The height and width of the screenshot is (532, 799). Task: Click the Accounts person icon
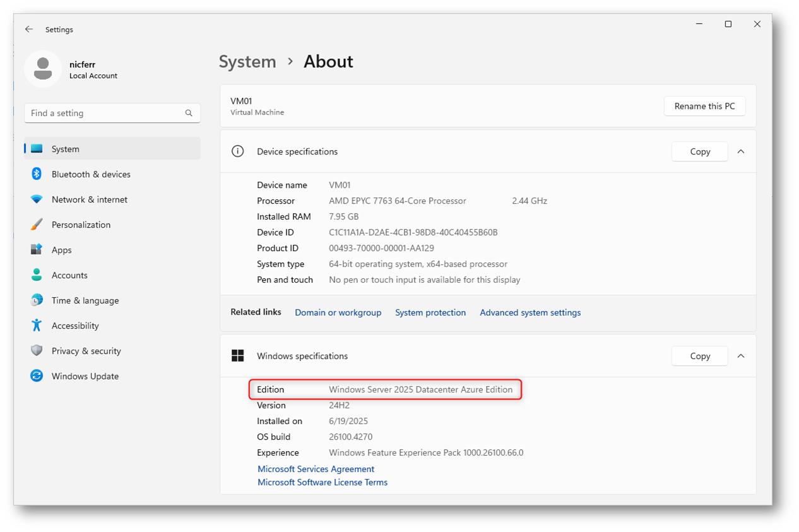[x=37, y=275]
